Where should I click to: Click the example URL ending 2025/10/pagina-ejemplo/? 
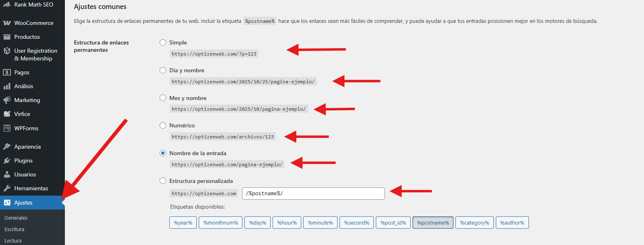click(x=239, y=109)
